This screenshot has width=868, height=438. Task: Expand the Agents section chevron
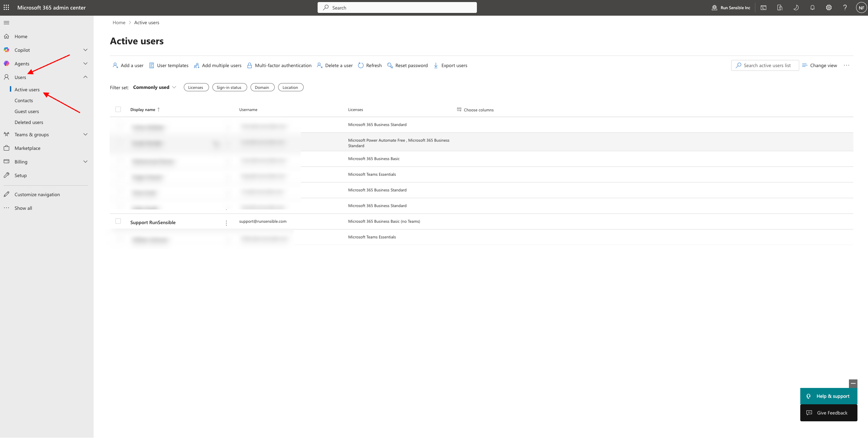(85, 63)
